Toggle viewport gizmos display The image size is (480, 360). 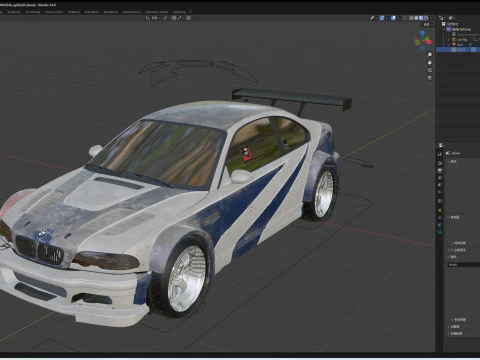(x=382, y=18)
